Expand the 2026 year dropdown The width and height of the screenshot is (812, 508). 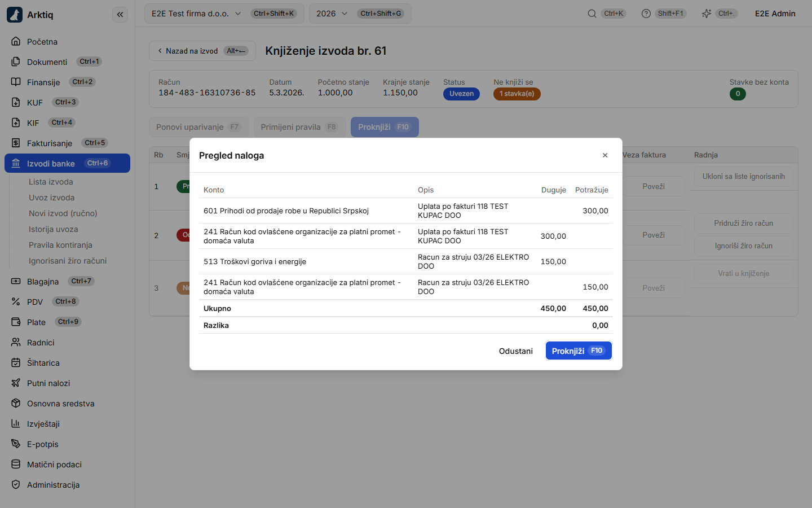pos(360,14)
